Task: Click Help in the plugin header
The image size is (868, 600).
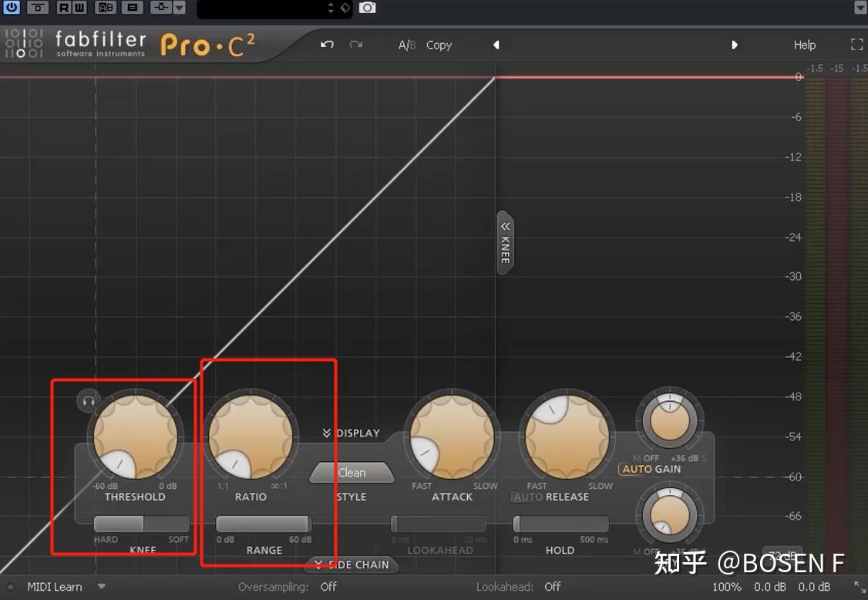Action: coord(804,45)
